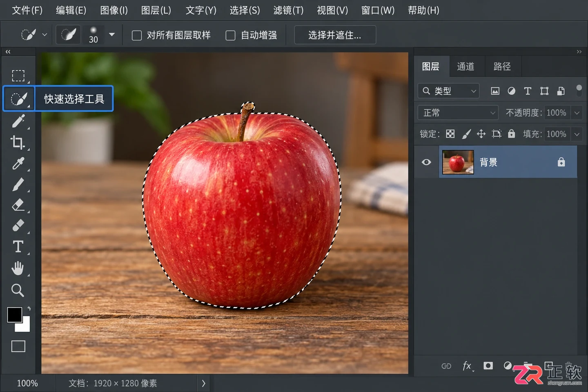Expand the status bar info arrow

203,383
